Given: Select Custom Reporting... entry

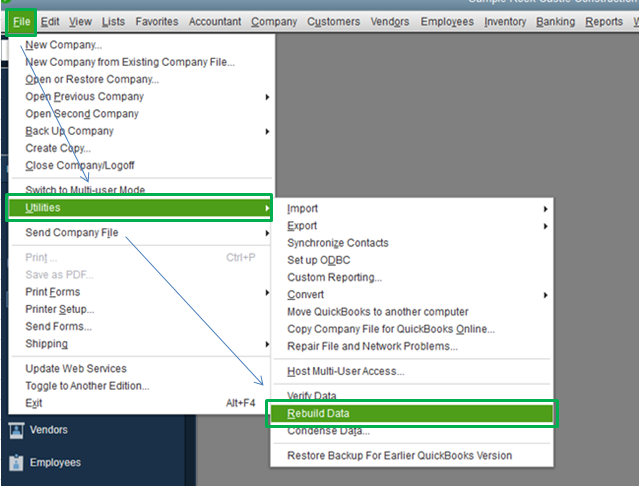Looking at the screenshot, I should tap(412, 277).
